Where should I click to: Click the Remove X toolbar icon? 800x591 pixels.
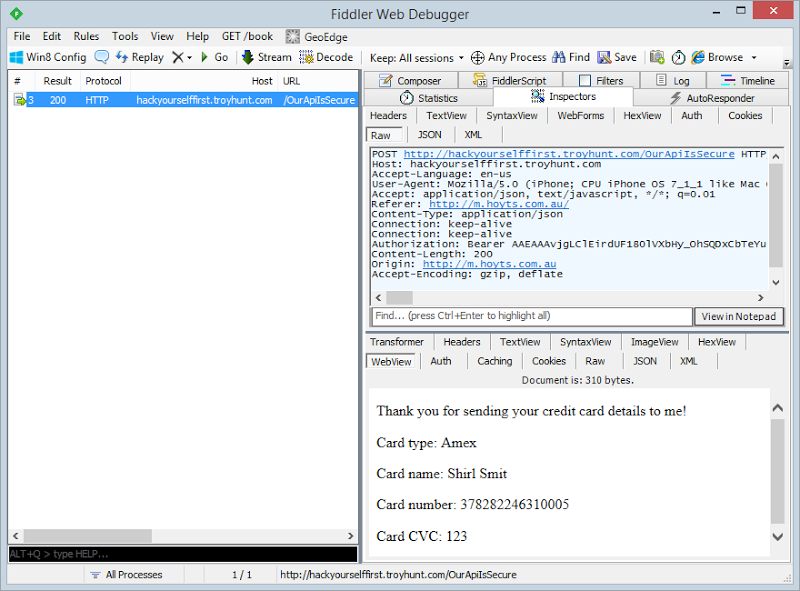tap(178, 57)
